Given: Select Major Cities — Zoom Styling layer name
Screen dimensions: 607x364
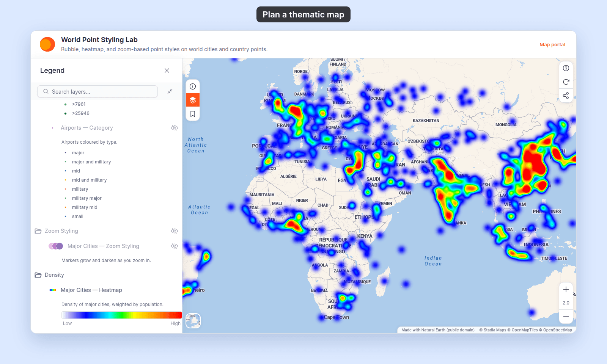Looking at the screenshot, I should point(103,246).
